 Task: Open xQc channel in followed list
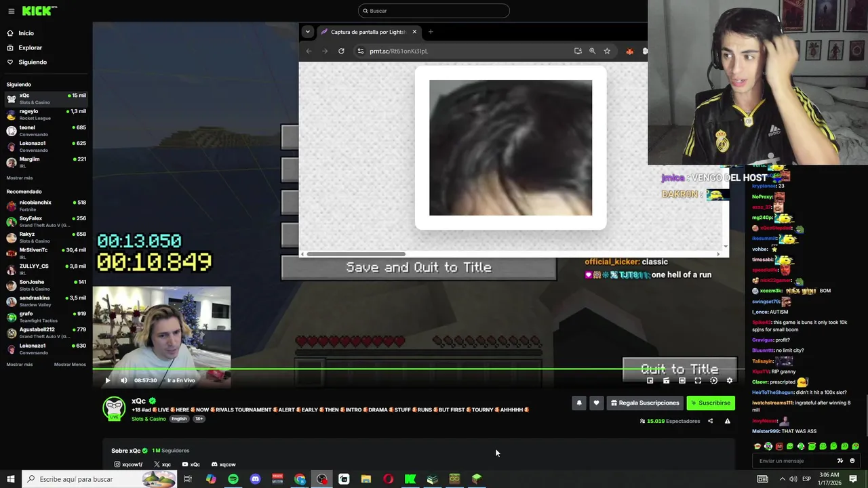click(46, 98)
